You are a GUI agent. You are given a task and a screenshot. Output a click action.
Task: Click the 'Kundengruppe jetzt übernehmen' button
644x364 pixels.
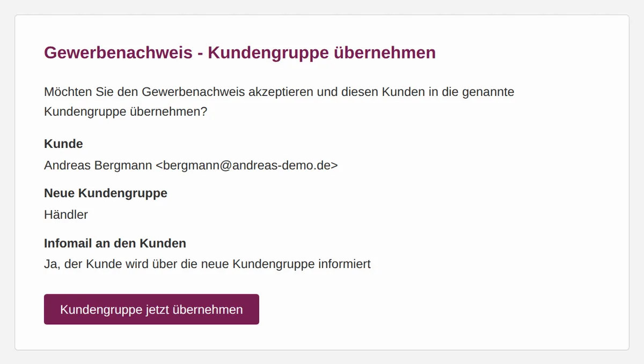tap(151, 309)
